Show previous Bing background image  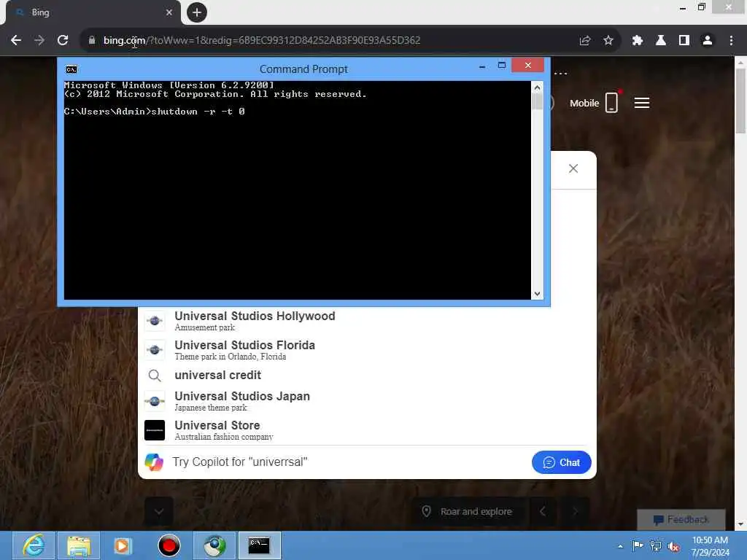pos(543,511)
